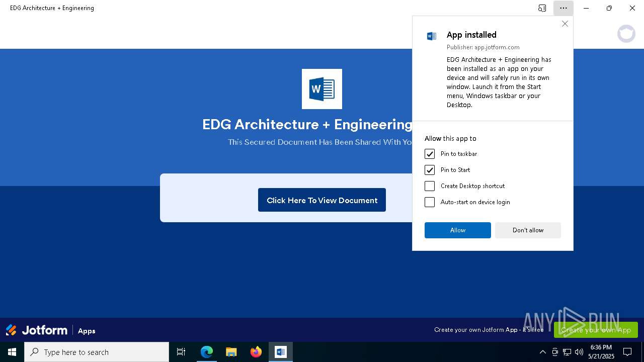Click the EDG Architecture + Engineering page heading

307,125
